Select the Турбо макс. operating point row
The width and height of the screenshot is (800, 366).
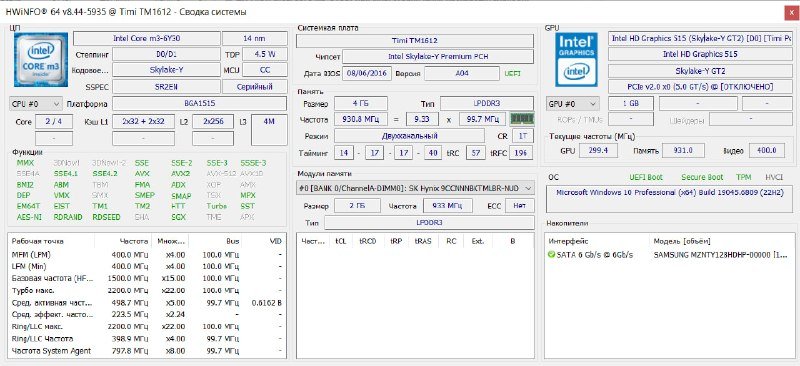[147, 290]
